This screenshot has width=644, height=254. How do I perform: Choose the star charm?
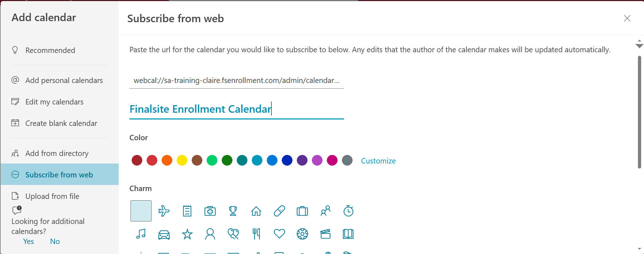[x=187, y=234]
